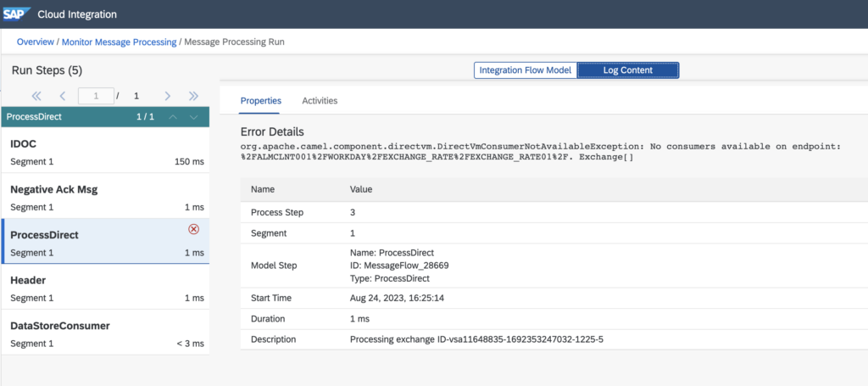
Task: Select the DataStoreConsumer run step
Action: click(105, 333)
